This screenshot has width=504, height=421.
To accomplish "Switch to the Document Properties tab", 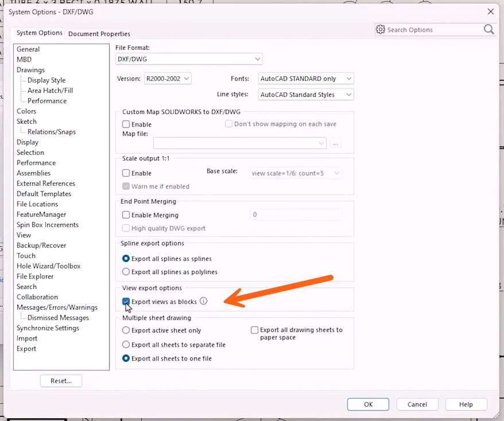I will pyautogui.click(x=99, y=34).
